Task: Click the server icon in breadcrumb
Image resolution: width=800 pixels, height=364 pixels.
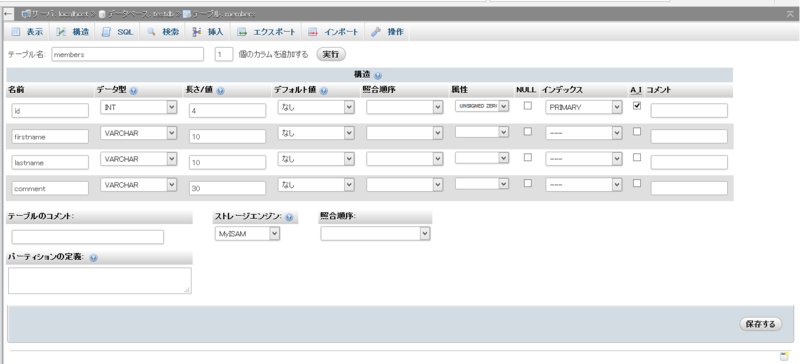Action: 26,14
